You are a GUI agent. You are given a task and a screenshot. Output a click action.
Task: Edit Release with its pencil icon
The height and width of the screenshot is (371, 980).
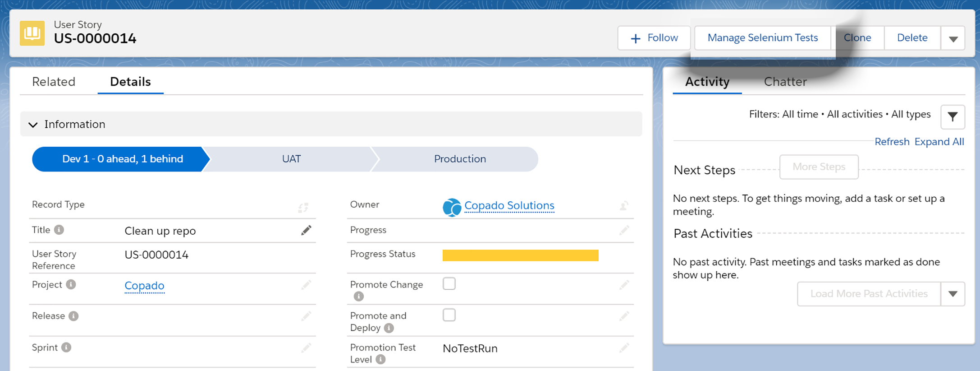tap(306, 316)
